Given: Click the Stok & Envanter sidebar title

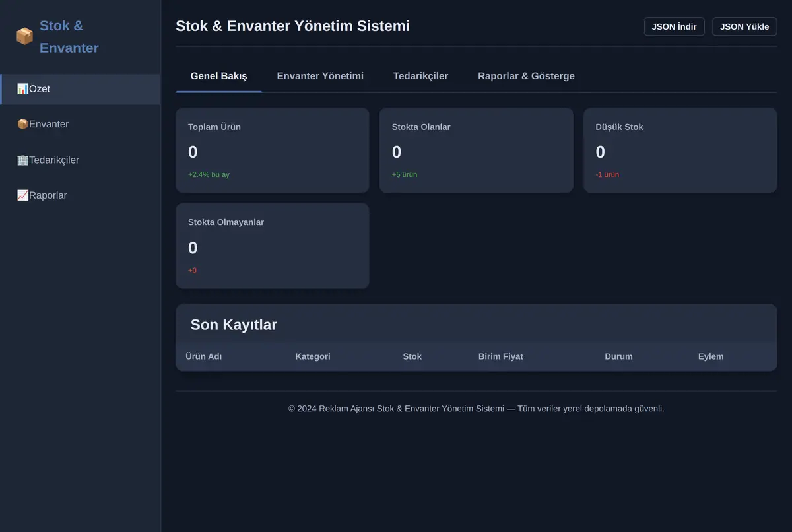Looking at the screenshot, I should pyautogui.click(x=69, y=37).
